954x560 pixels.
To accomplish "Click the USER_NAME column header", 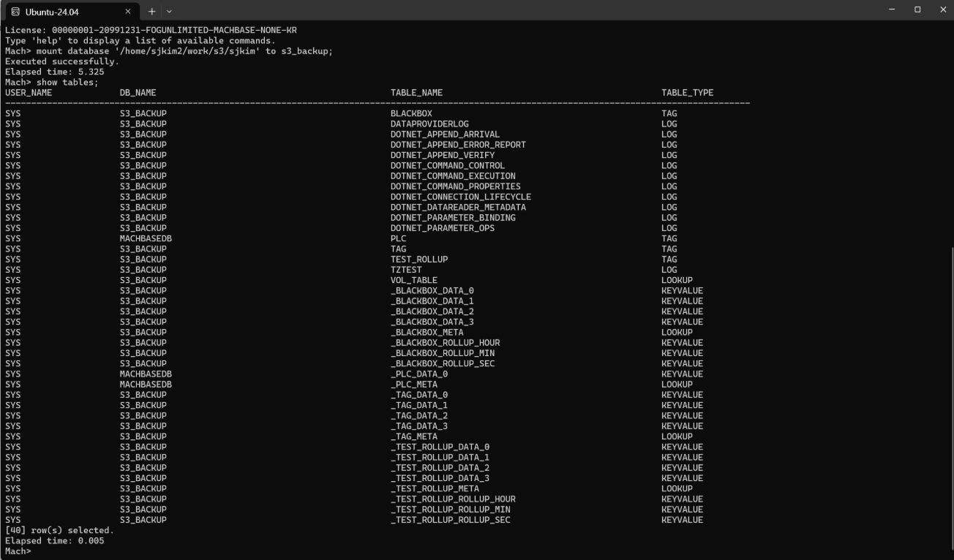I will (29, 93).
